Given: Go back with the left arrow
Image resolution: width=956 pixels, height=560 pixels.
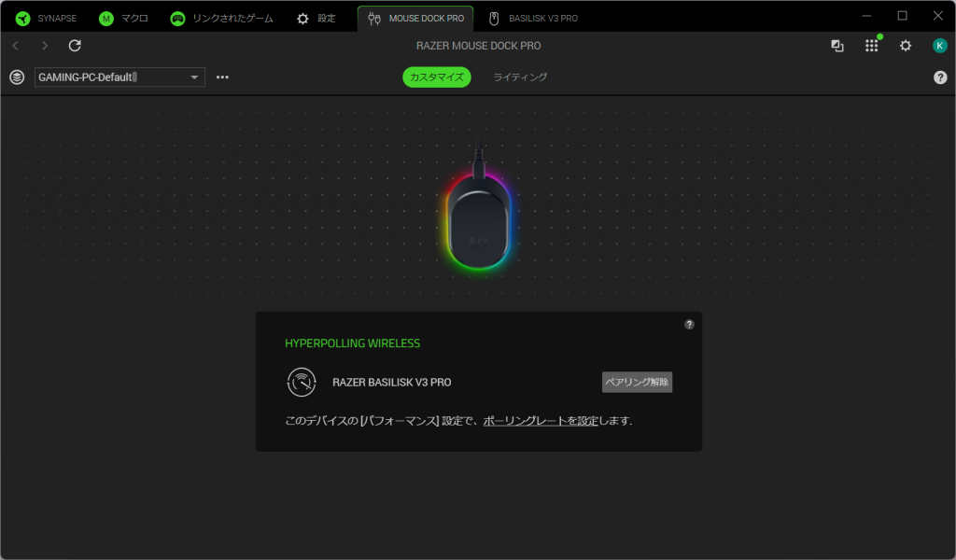Looking at the screenshot, I should pyautogui.click(x=16, y=46).
